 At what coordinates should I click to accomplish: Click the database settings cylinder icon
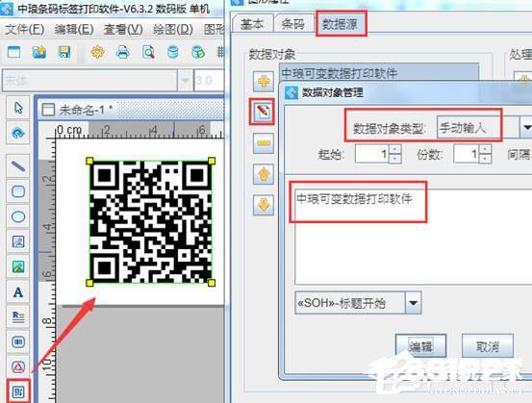(173, 53)
